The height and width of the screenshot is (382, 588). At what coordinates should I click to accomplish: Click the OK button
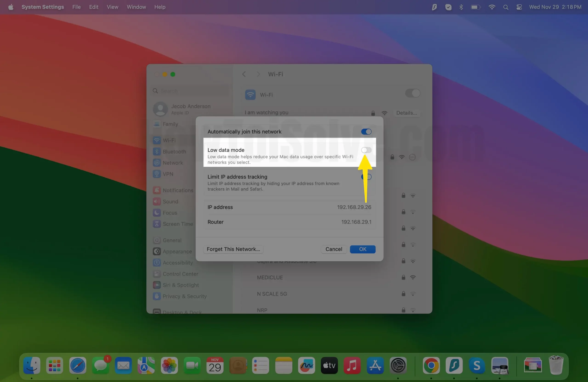coord(362,249)
